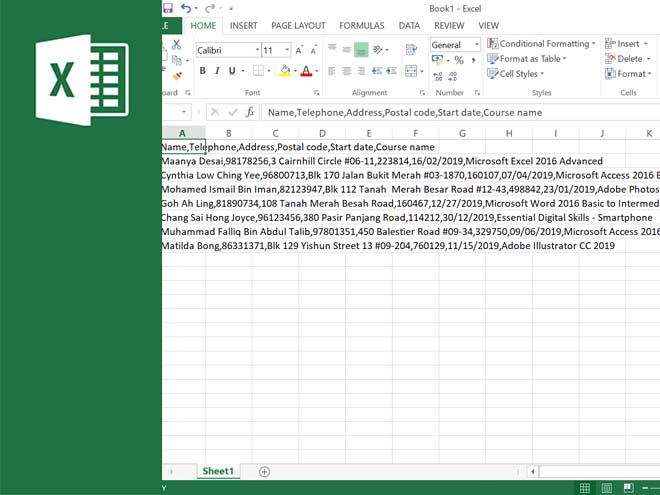Viewport: 660px width, 495px height.
Task: Switch to Page Layout view in status bar
Action: (609, 488)
